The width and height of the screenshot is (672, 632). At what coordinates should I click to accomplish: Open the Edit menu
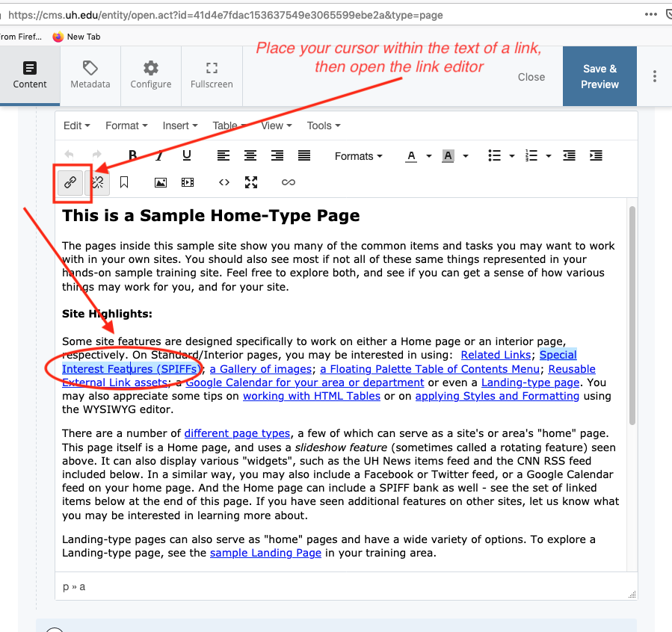tap(77, 126)
